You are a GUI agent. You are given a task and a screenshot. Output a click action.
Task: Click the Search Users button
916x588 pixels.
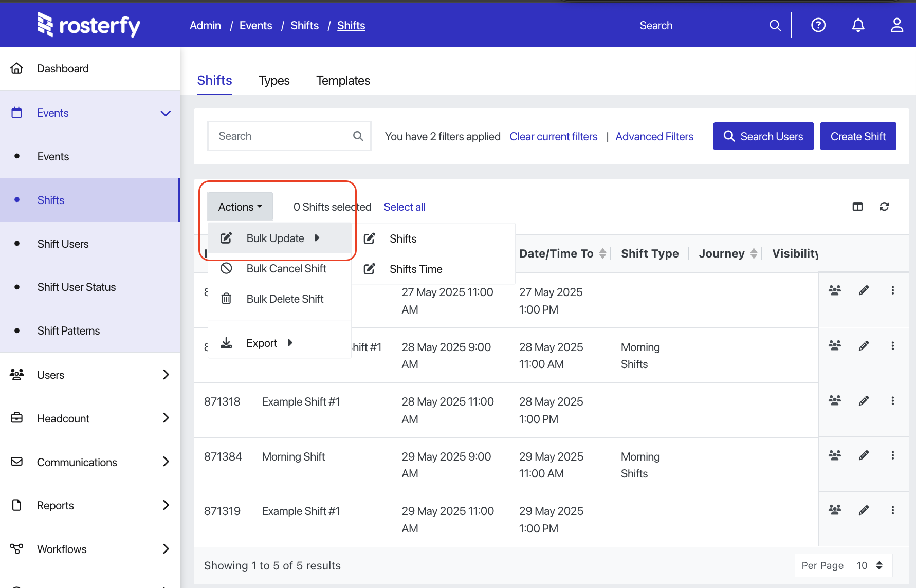pos(763,136)
